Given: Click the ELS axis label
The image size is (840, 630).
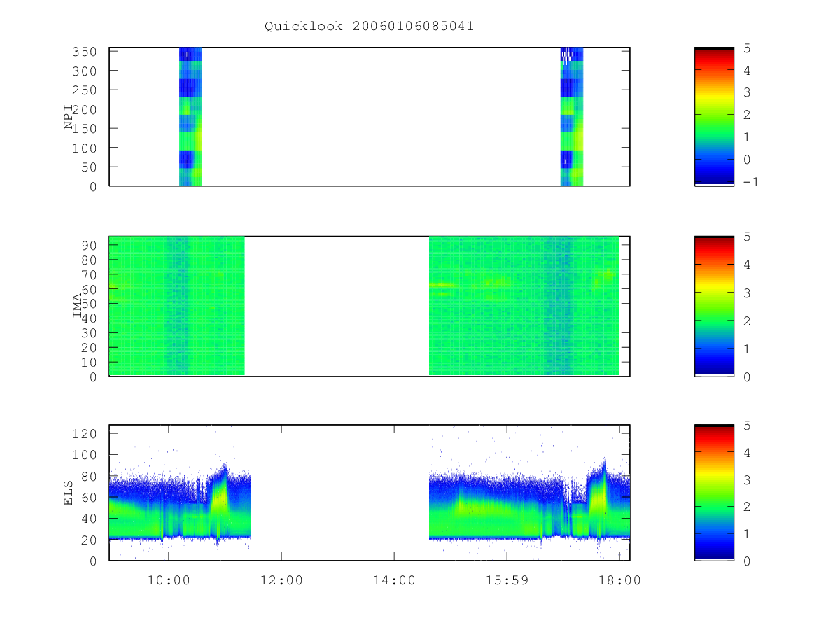Looking at the screenshot, I should tap(69, 492).
